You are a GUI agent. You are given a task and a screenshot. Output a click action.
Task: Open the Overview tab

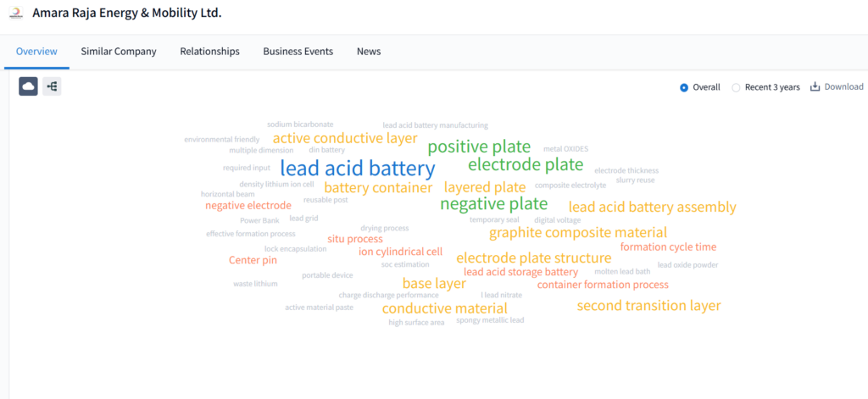(x=36, y=52)
